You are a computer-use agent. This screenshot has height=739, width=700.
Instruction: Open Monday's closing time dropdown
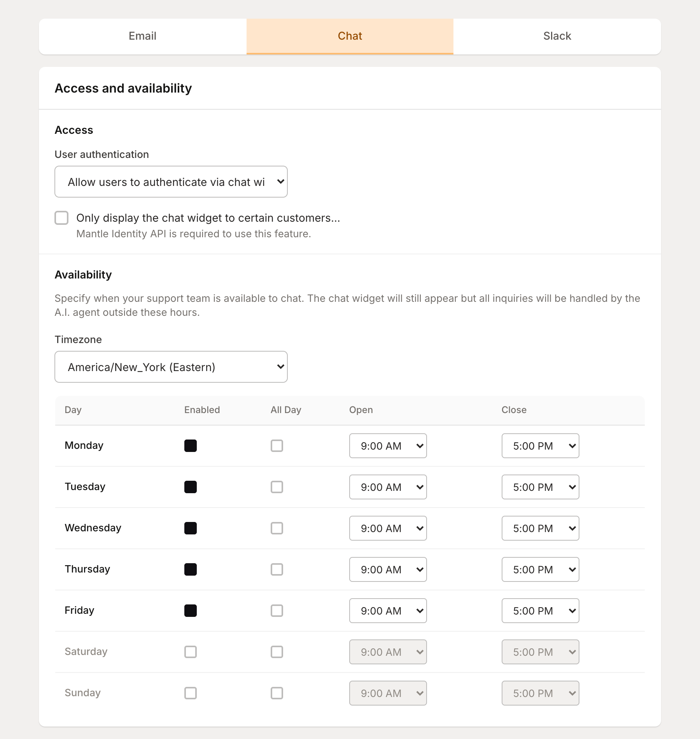(x=540, y=446)
